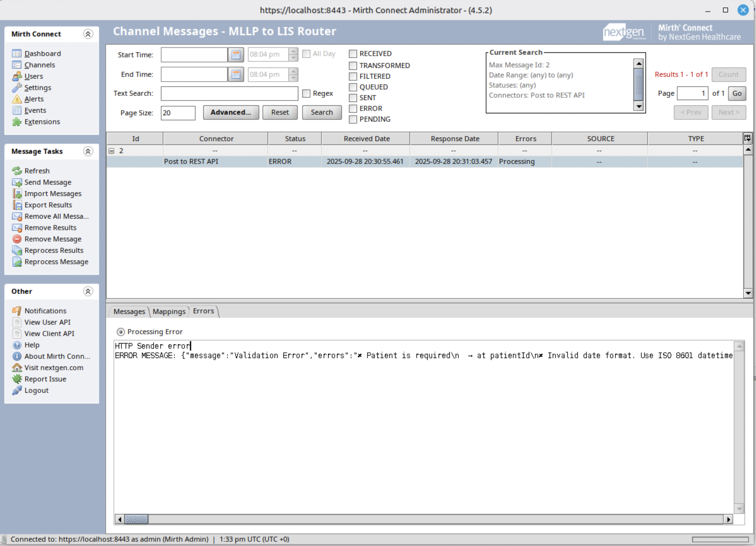Open Advanced search options
This screenshot has width=756, height=546.
(x=231, y=112)
